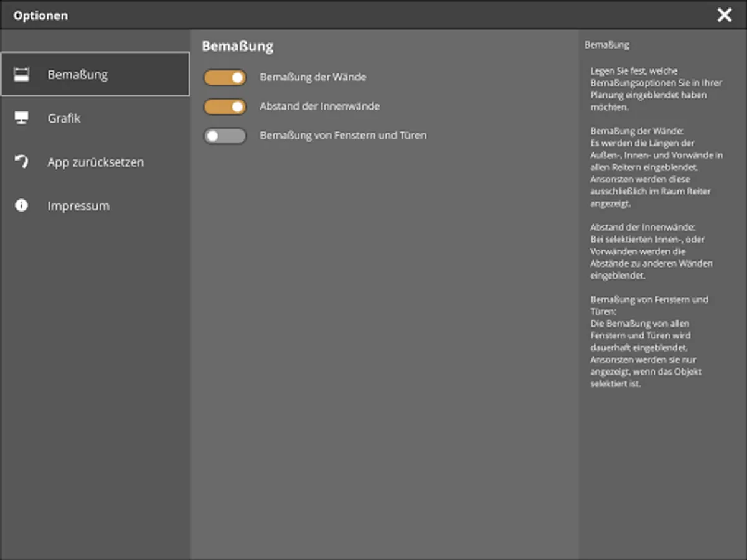Click the App zurücksetzen undo arrow icon
The height and width of the screenshot is (560, 747).
point(22,162)
